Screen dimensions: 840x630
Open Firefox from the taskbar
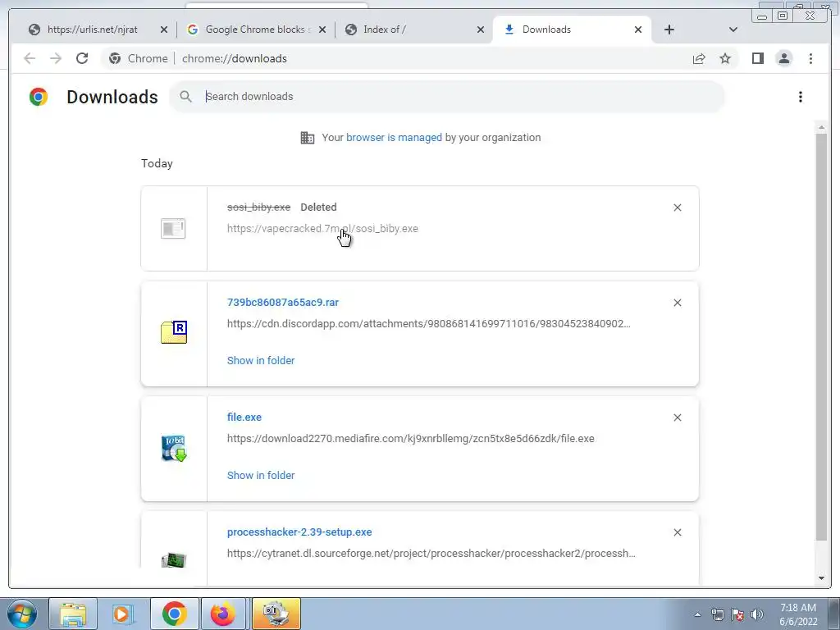tap(223, 614)
